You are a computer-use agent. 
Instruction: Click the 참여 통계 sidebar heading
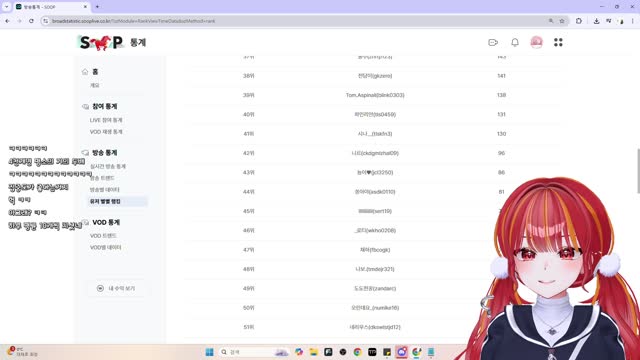click(104, 106)
